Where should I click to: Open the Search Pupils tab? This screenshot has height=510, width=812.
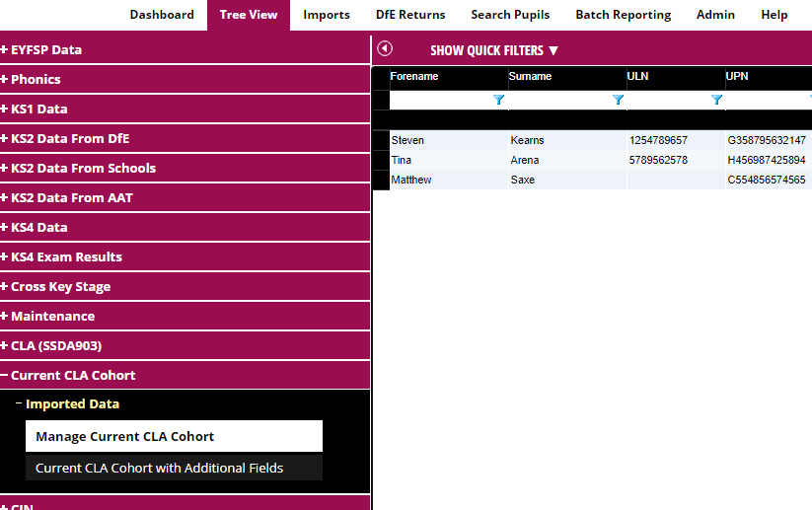point(510,15)
